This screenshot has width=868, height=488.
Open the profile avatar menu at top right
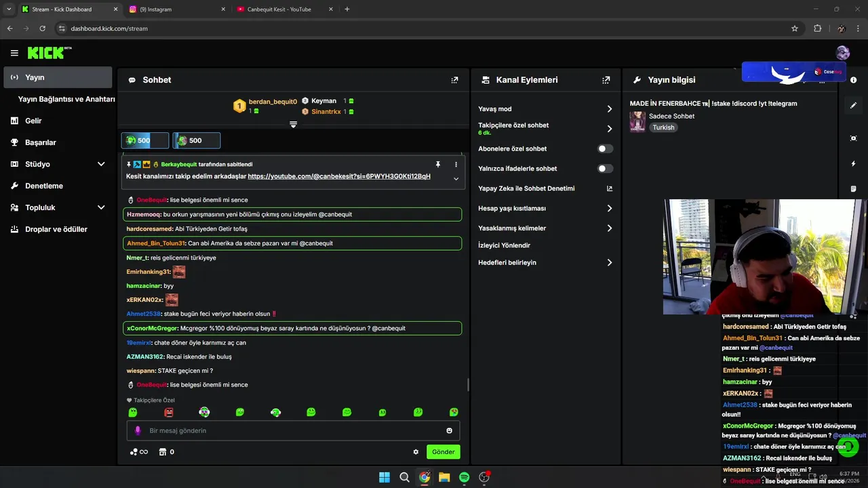point(843,53)
